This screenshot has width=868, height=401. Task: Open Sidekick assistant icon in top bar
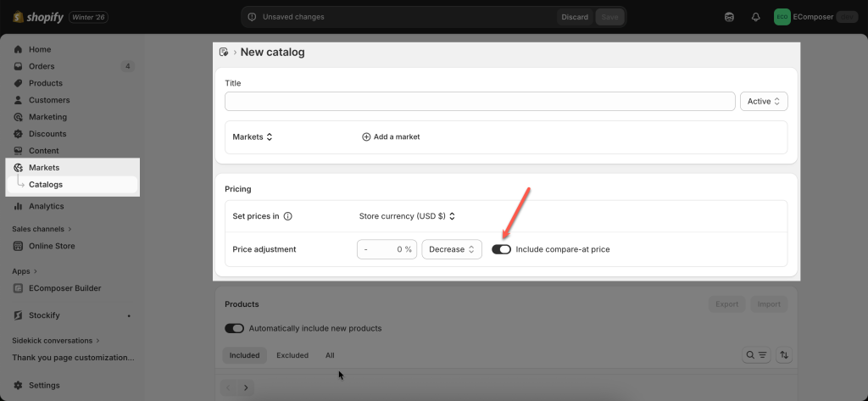(x=729, y=17)
